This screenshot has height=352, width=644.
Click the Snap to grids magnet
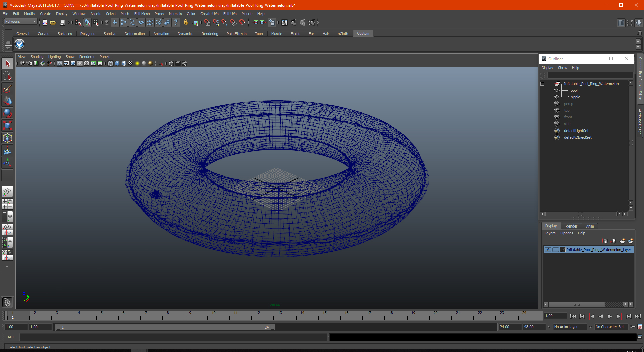click(207, 22)
